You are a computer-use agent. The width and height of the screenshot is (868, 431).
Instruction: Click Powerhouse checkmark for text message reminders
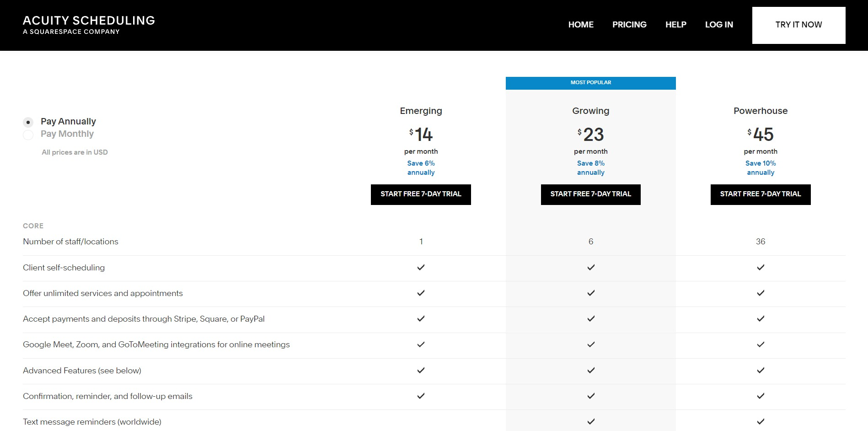761,421
